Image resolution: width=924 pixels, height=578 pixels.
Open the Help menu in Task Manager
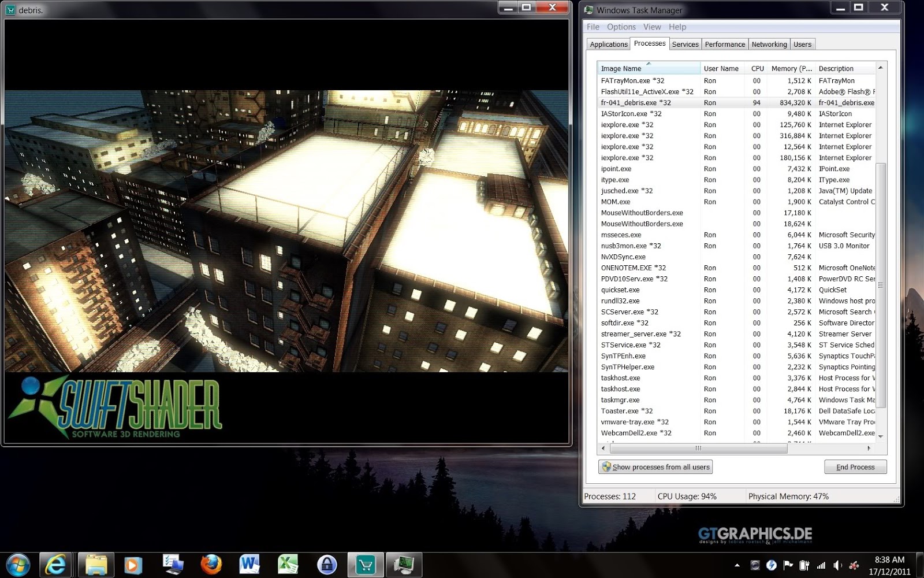tap(677, 27)
